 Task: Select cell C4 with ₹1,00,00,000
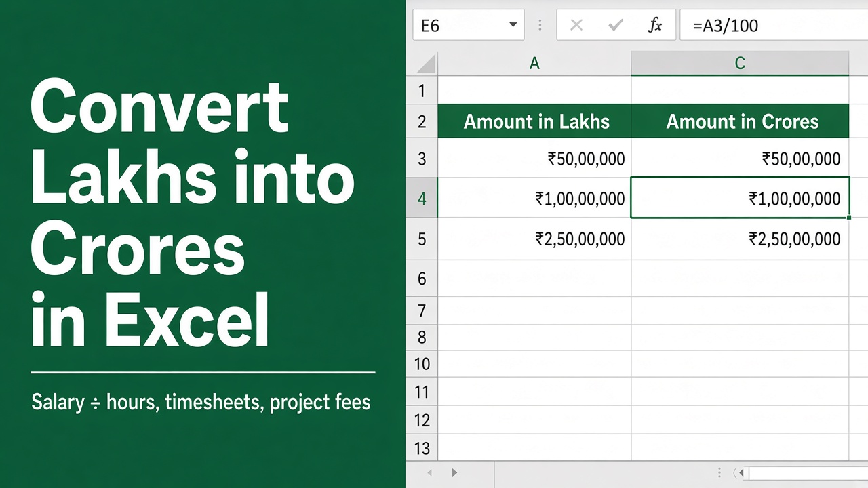pos(740,198)
